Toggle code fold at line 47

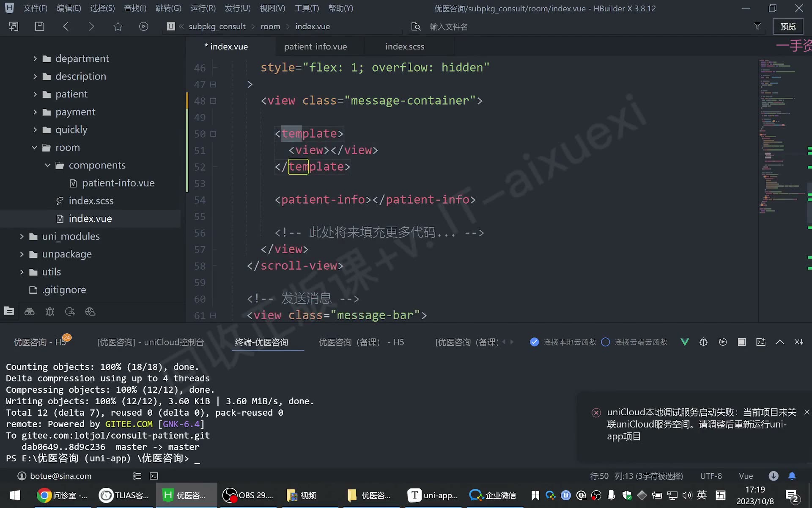coord(213,84)
